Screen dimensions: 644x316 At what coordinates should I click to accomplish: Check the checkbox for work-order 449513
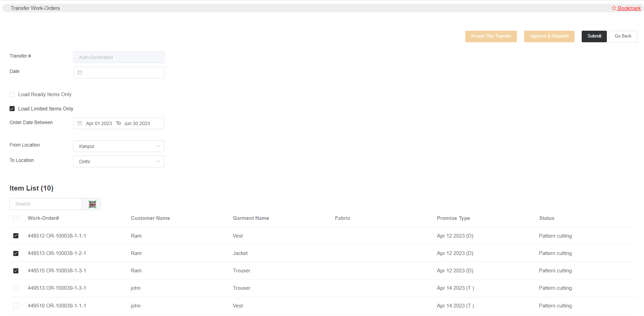point(16,288)
